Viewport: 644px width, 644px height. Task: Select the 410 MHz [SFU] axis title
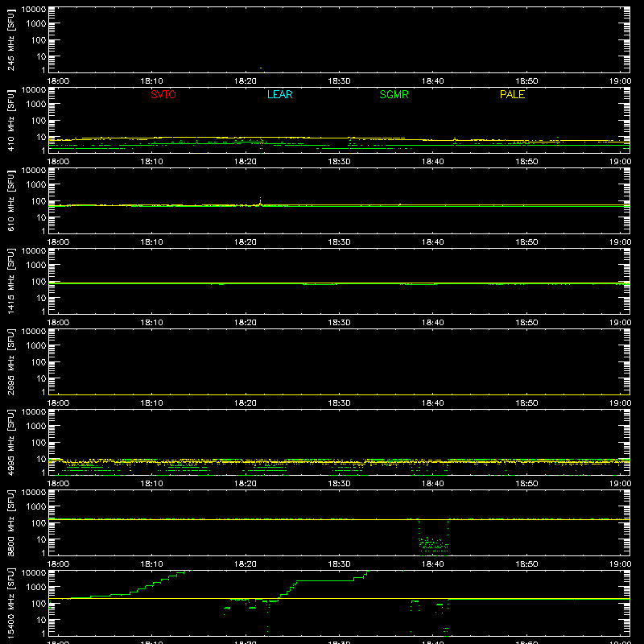pyautogui.click(x=10, y=120)
